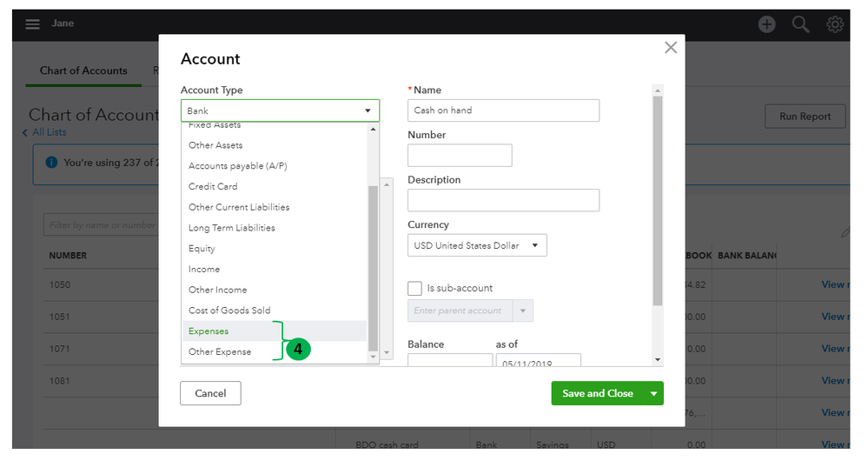Open the Account Type dropdown showing Bank

coord(280,110)
